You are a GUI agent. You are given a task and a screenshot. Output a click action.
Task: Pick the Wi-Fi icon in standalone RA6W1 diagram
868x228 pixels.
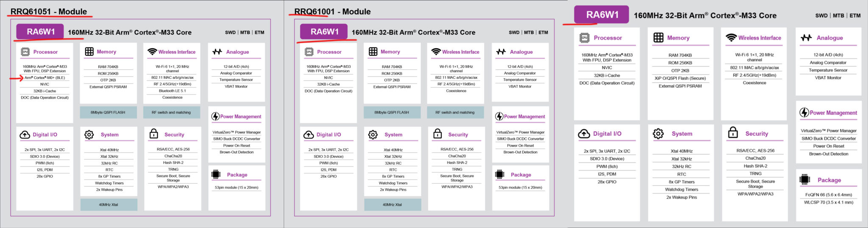pyautogui.click(x=731, y=38)
